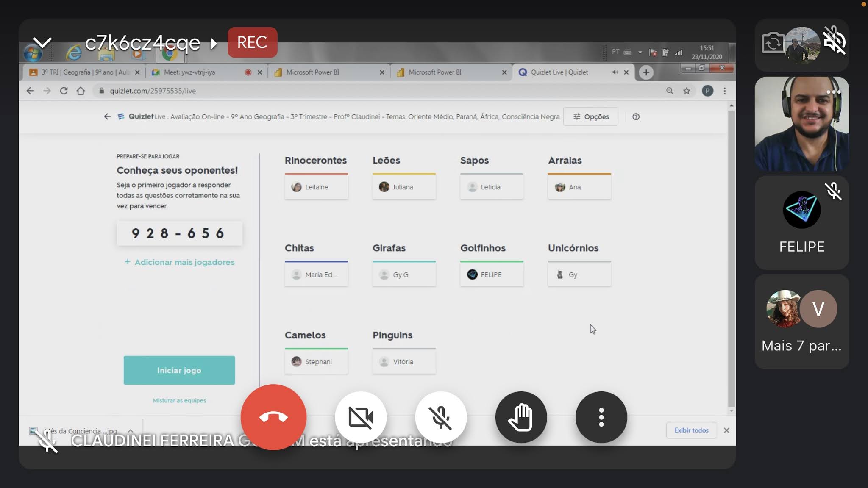Close the downloads bar
This screenshot has height=488, width=868.
(726, 430)
